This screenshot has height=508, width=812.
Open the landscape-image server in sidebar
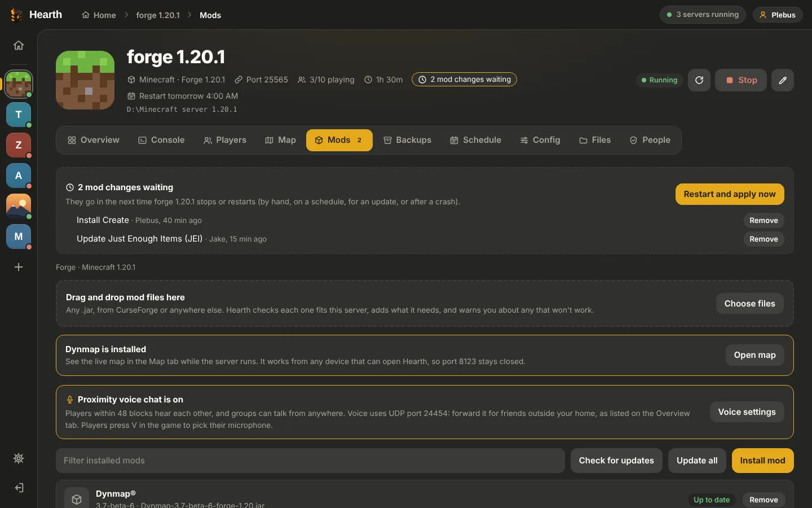(x=19, y=206)
